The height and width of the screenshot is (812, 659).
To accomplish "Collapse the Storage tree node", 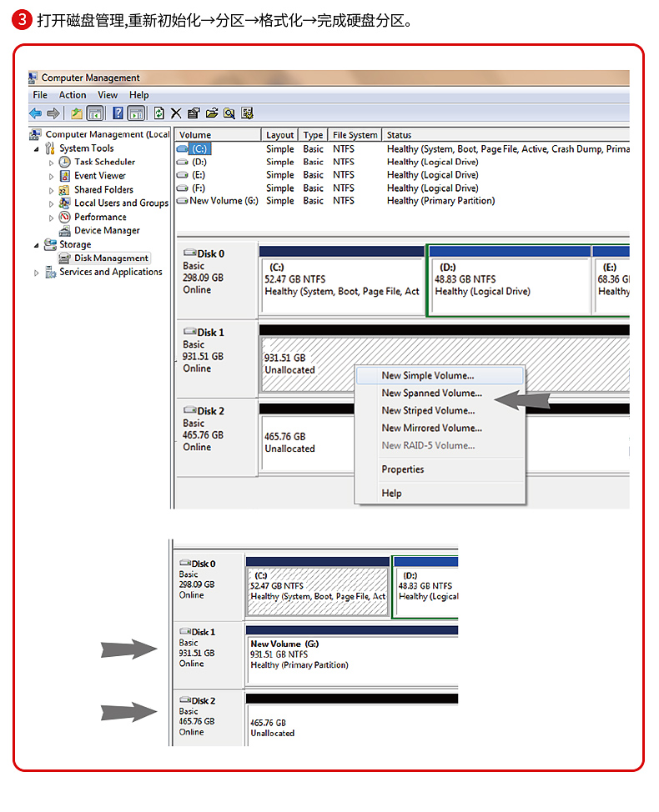I will point(36,245).
